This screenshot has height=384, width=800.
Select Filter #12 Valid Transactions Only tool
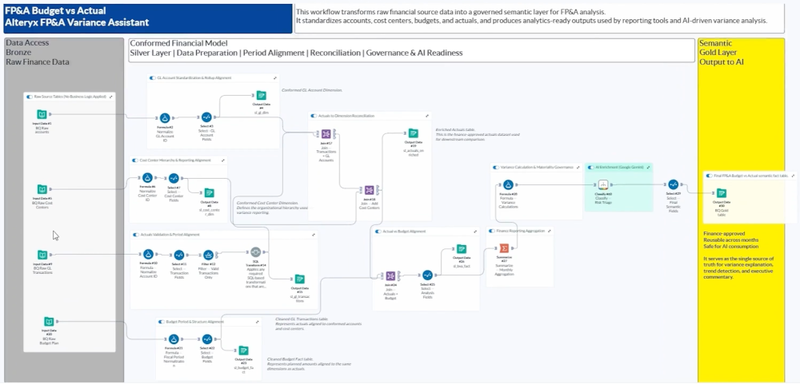(x=208, y=254)
